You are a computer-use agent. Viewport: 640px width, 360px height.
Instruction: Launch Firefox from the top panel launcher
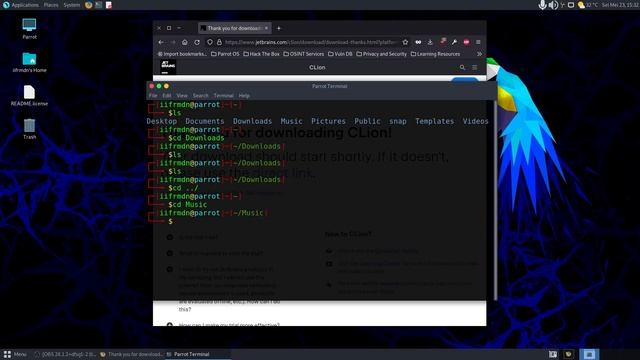tap(89, 5)
